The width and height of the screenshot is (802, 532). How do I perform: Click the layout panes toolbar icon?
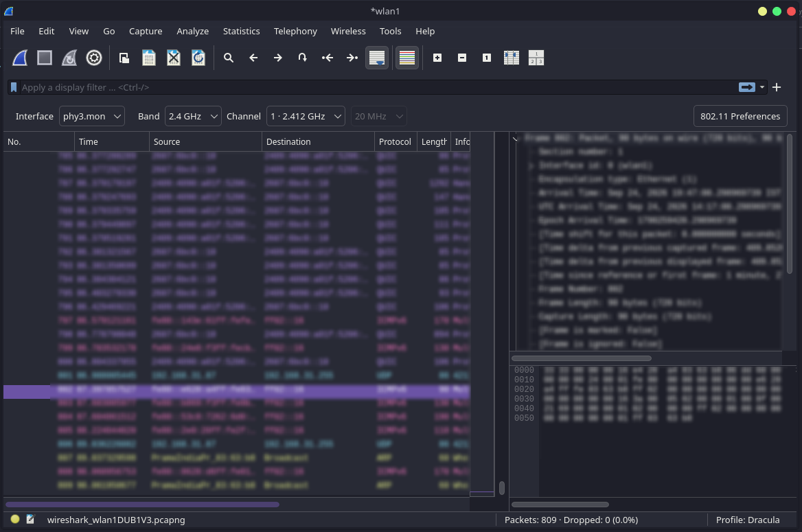[536, 58]
